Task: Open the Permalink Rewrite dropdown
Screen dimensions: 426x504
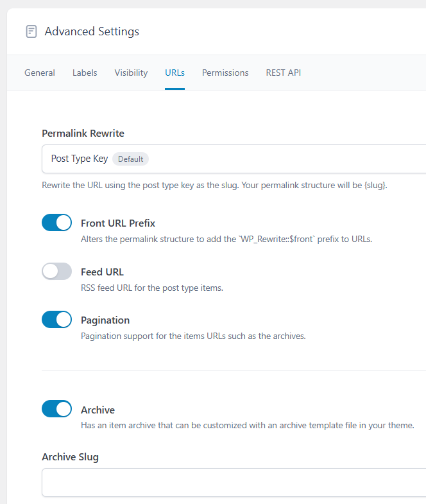Action: coord(257,159)
